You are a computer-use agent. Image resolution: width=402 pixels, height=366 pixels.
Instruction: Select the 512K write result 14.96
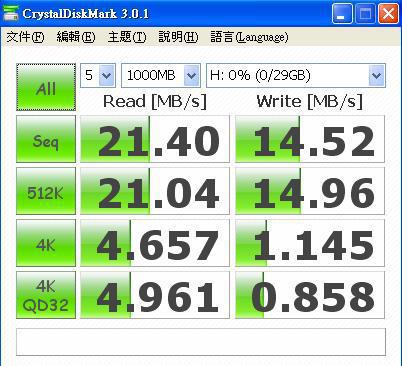point(310,191)
